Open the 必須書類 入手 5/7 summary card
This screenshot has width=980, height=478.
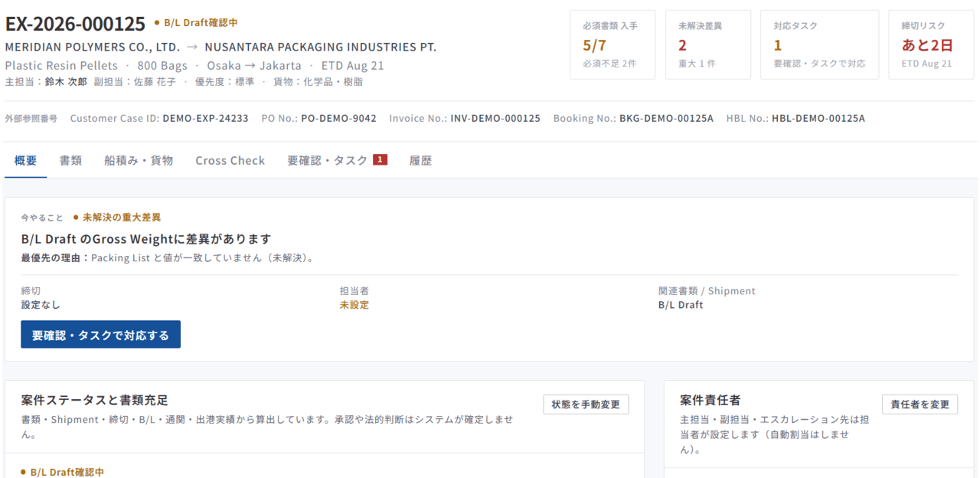(x=612, y=44)
